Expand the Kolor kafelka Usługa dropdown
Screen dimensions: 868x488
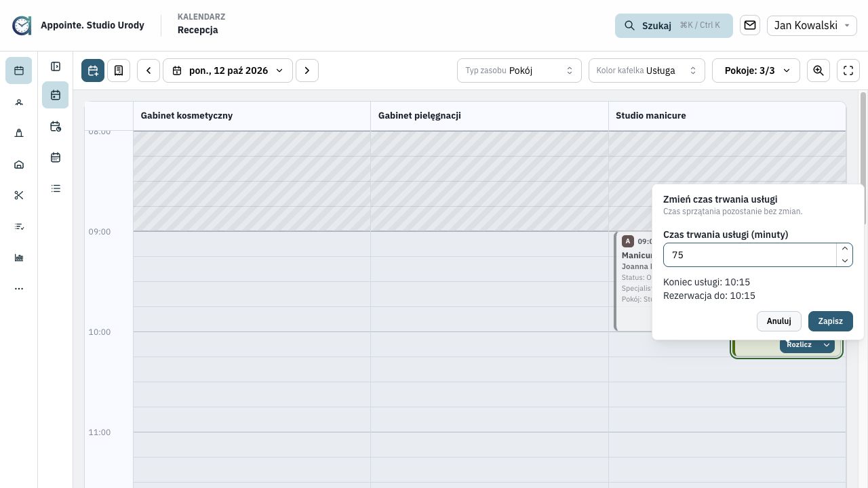pyautogui.click(x=647, y=70)
